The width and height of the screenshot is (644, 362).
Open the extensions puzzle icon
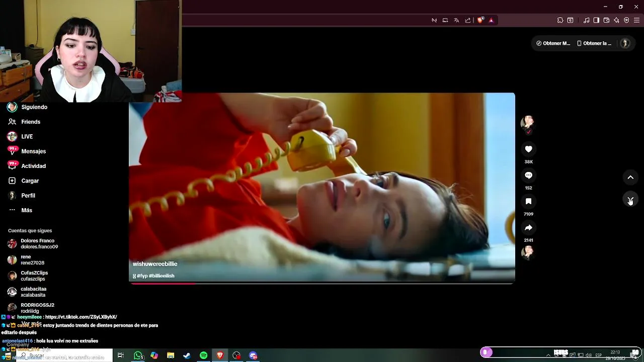pos(560,20)
